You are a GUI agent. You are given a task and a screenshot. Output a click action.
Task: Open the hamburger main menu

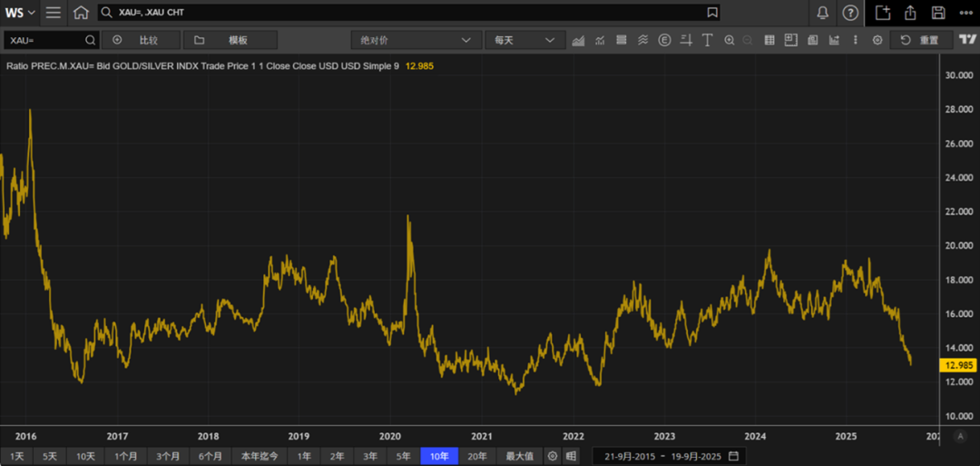click(x=54, y=13)
